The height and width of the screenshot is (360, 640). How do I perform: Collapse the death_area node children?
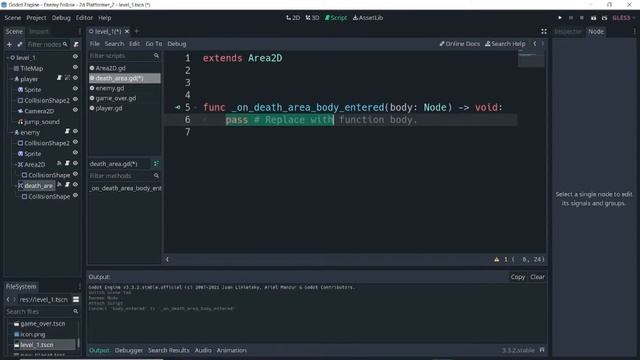tap(16, 186)
